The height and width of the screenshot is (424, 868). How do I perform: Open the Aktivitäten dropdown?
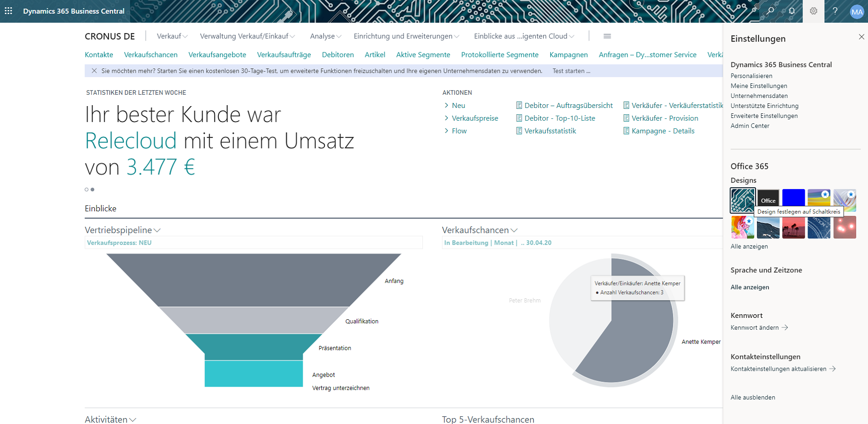click(132, 420)
